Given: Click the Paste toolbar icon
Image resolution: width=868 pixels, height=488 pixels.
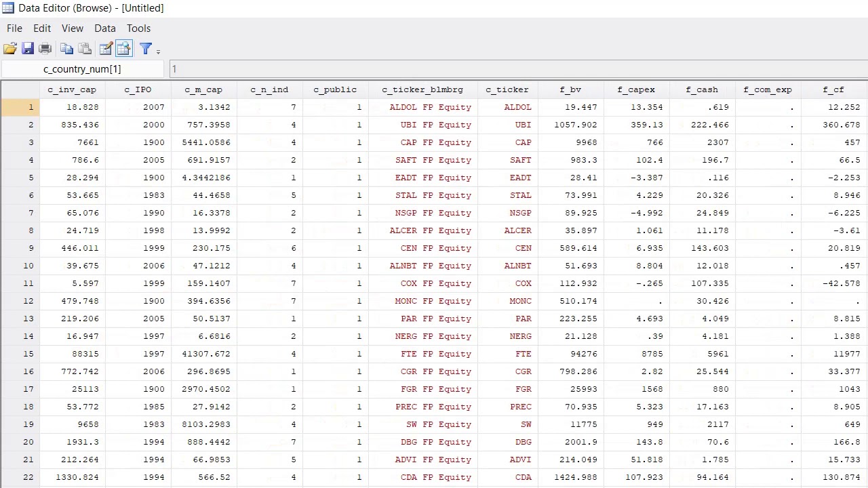Looking at the screenshot, I should click(x=85, y=48).
